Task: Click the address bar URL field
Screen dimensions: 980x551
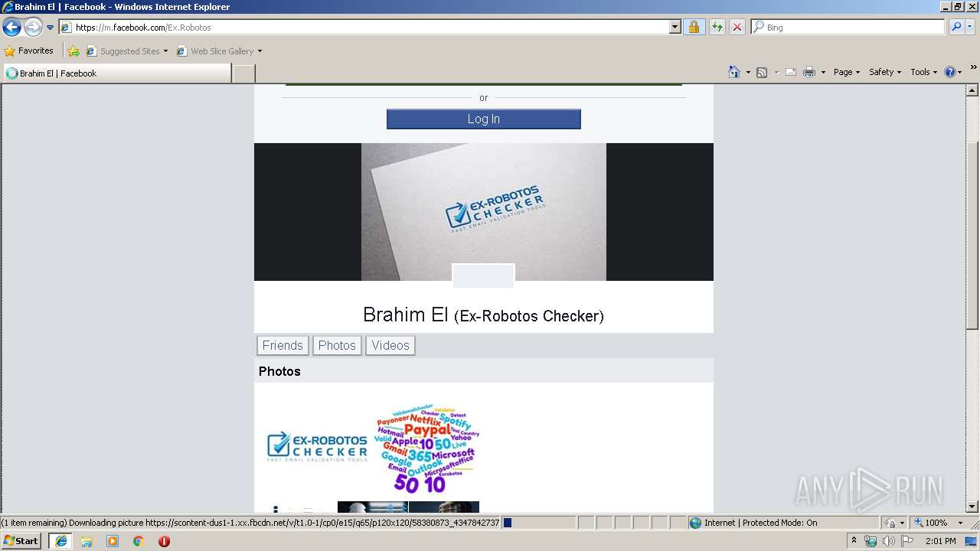Action: point(365,27)
